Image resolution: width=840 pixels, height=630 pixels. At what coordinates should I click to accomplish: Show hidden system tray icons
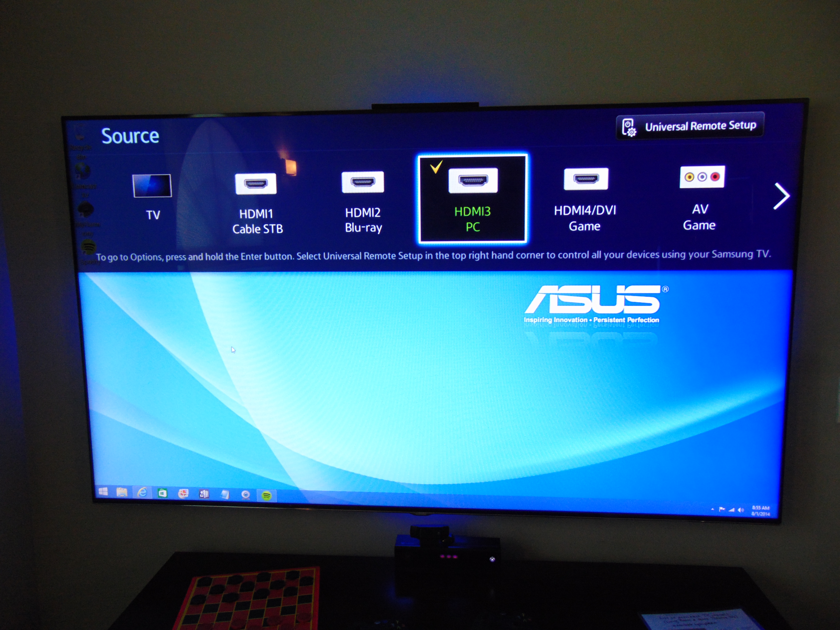pyautogui.click(x=713, y=509)
